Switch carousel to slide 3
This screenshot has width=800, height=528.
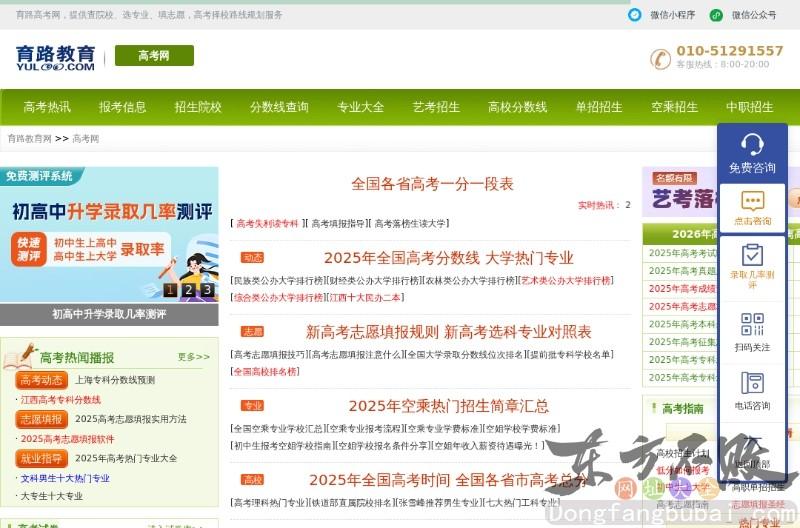pos(207,290)
